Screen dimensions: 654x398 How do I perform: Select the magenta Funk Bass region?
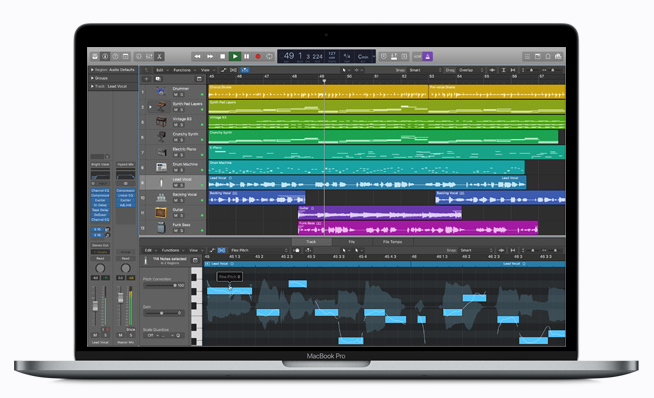[418, 228]
